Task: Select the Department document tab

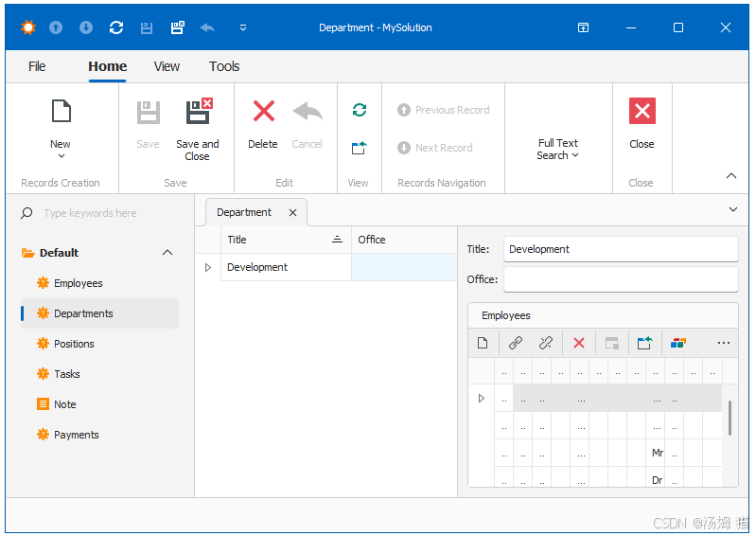Action: click(x=244, y=212)
